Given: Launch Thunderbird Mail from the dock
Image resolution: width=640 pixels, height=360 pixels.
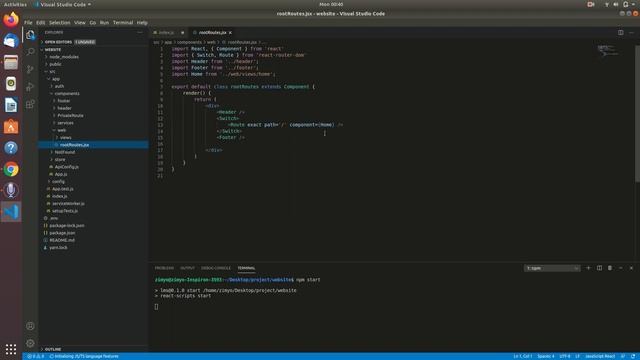Looking at the screenshot, I should (11, 41).
